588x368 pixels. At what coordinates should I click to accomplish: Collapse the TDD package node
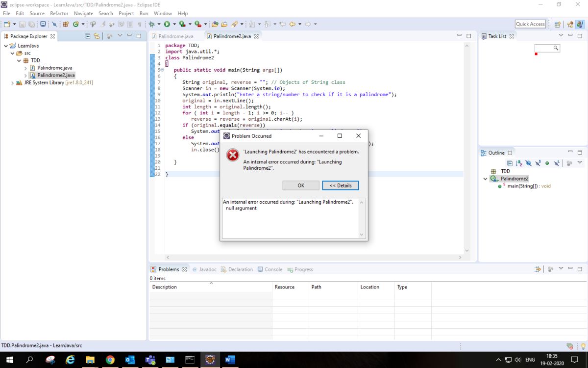[x=20, y=60]
